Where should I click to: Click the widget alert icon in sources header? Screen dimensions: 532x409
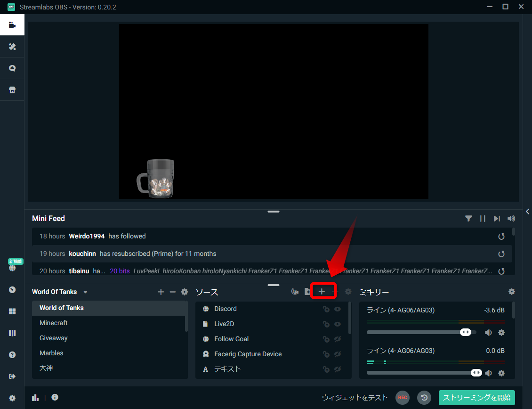point(295,292)
